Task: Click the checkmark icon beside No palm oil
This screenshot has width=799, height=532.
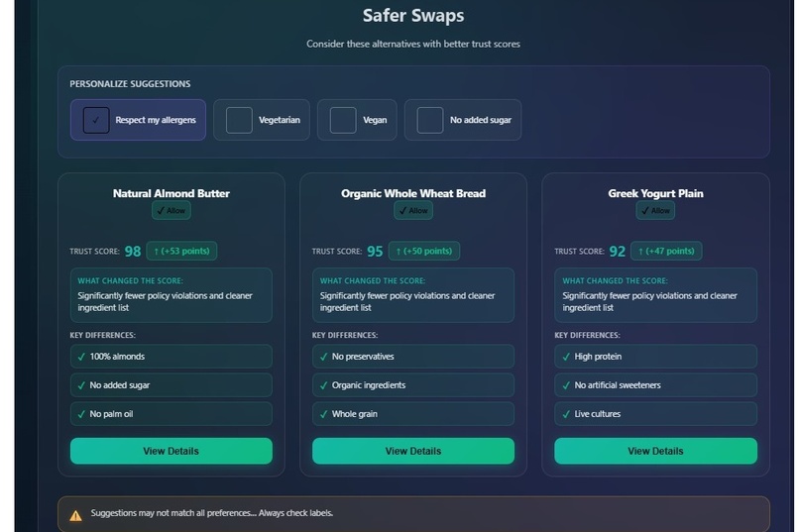Action: (x=81, y=414)
